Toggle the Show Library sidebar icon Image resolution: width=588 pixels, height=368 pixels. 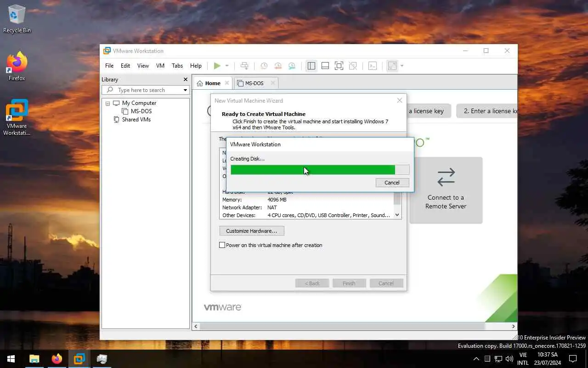pyautogui.click(x=311, y=66)
